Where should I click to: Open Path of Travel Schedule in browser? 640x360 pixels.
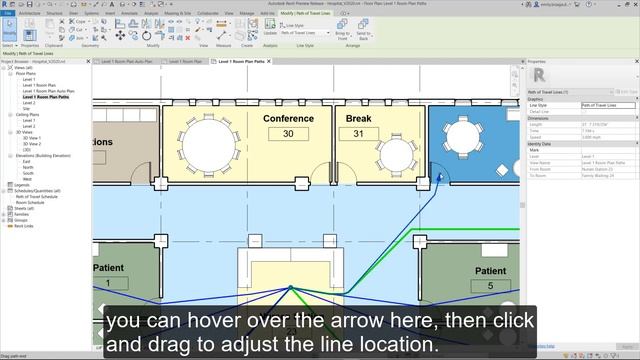[37, 197]
